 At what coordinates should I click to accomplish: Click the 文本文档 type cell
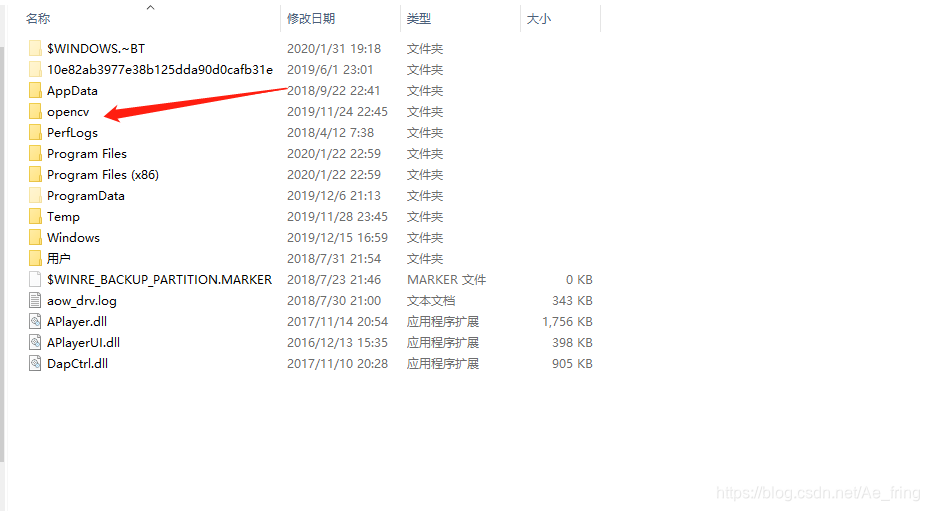pyautogui.click(x=431, y=301)
